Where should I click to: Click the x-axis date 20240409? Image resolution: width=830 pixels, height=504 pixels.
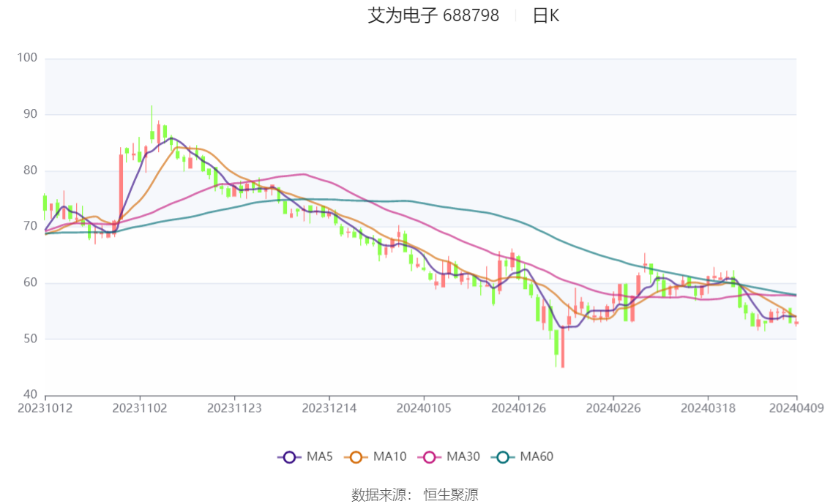click(x=796, y=408)
